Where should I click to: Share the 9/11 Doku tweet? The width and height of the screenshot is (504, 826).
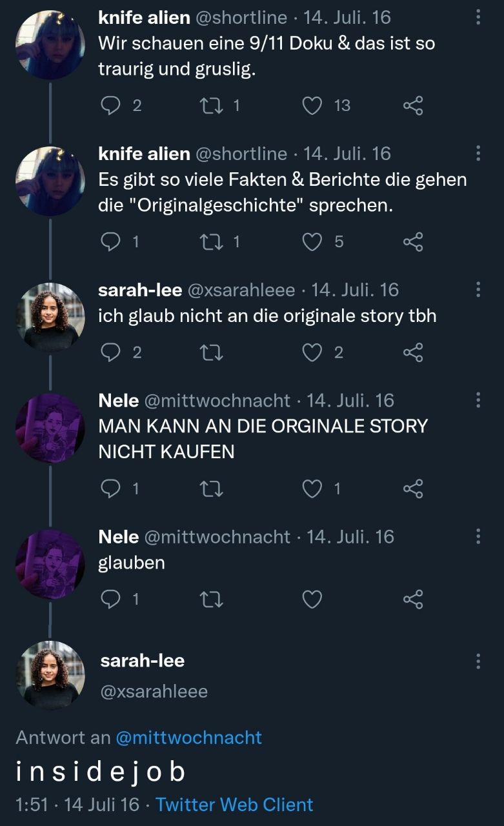click(413, 105)
